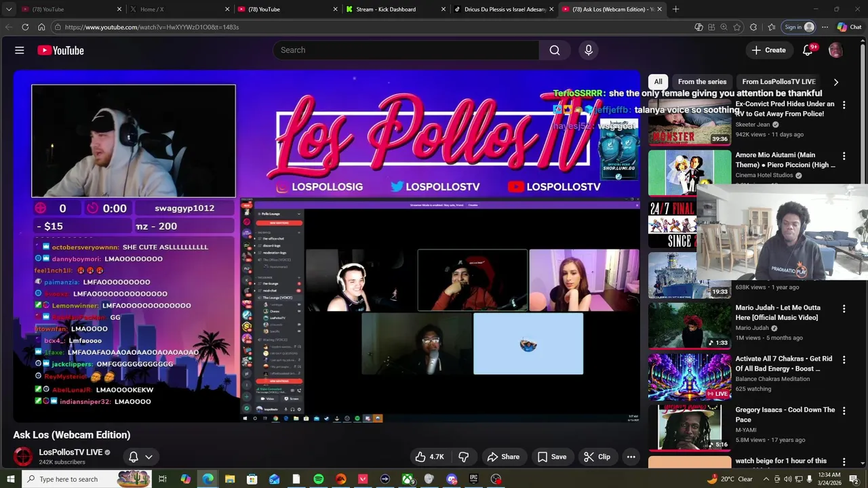Open Mario Judah - Let Me Outta Here
This screenshot has width=868, height=488.
click(x=778, y=312)
